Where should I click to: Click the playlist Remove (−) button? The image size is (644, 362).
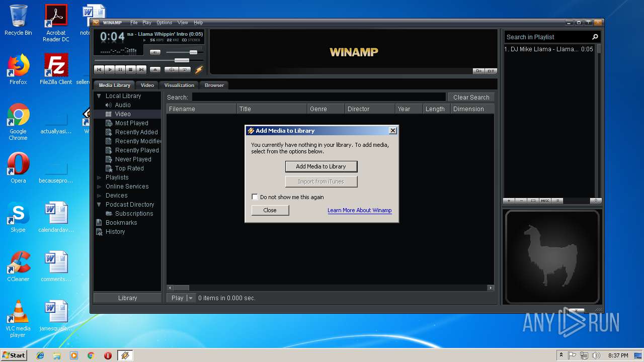point(521,201)
